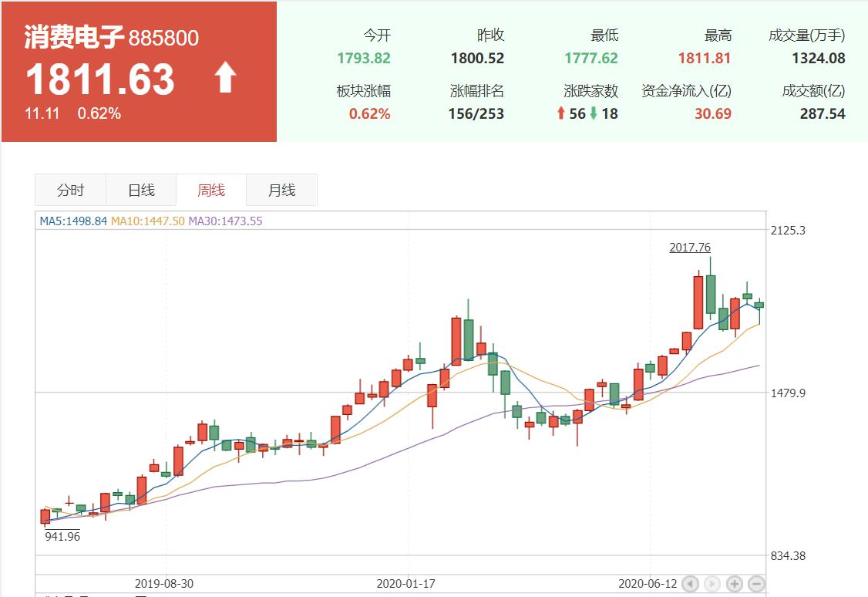Click the 成交量 value 1324.08

pyautogui.click(x=819, y=58)
